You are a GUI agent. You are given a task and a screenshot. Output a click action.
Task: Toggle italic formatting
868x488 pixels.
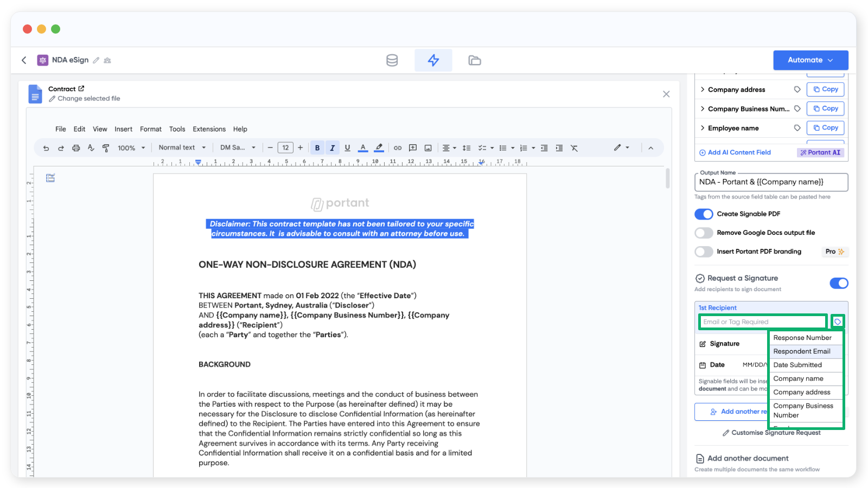(332, 148)
